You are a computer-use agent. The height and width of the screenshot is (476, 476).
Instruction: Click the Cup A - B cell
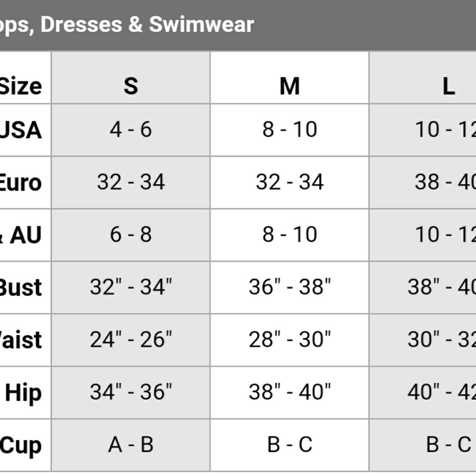[x=131, y=445]
